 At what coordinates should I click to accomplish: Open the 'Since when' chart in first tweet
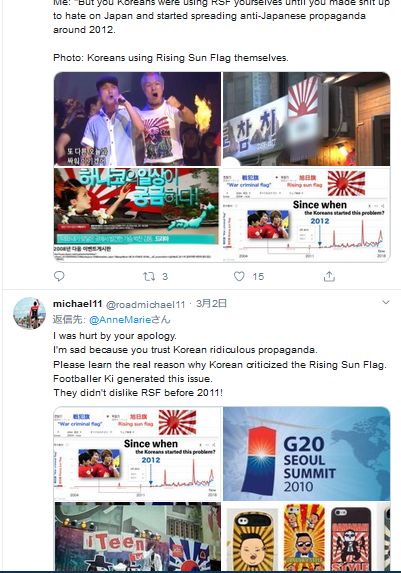click(306, 215)
